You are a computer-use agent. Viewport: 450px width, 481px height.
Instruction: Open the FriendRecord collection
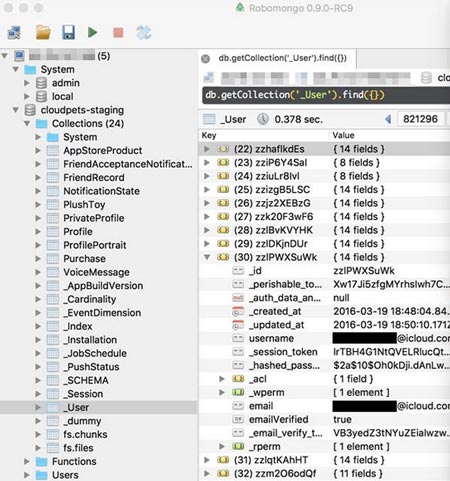[94, 178]
